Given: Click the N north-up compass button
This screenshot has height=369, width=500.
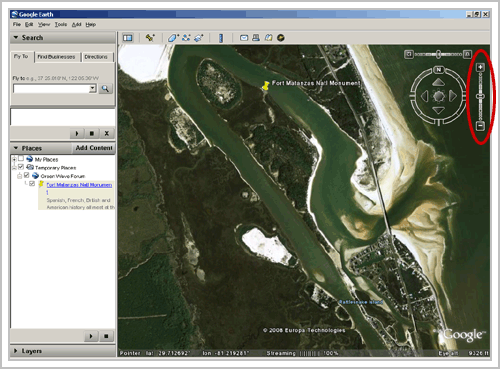Looking at the screenshot, I should click(x=439, y=70).
